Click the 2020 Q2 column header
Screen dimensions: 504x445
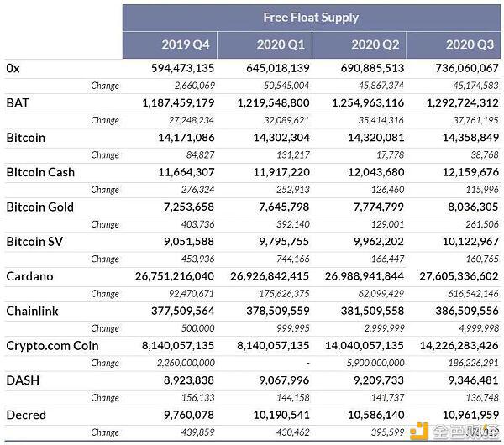click(x=375, y=45)
